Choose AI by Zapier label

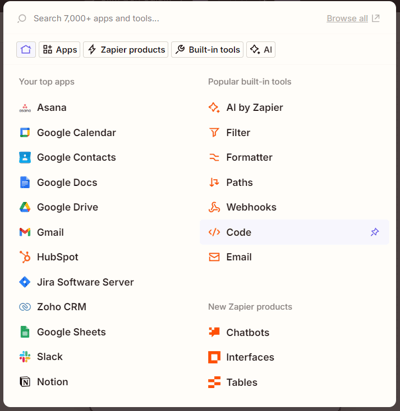255,108
